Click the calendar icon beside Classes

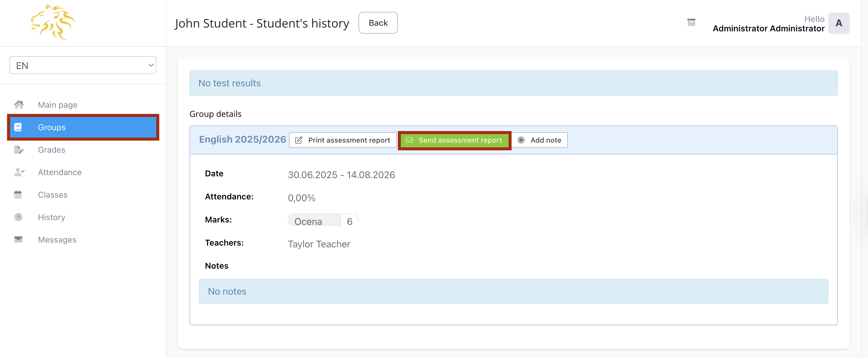click(x=18, y=195)
